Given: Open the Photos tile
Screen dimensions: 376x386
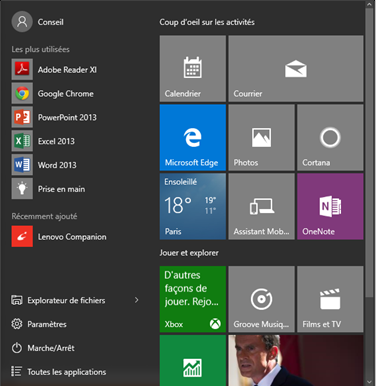Looking at the screenshot, I should pyautogui.click(x=261, y=137).
